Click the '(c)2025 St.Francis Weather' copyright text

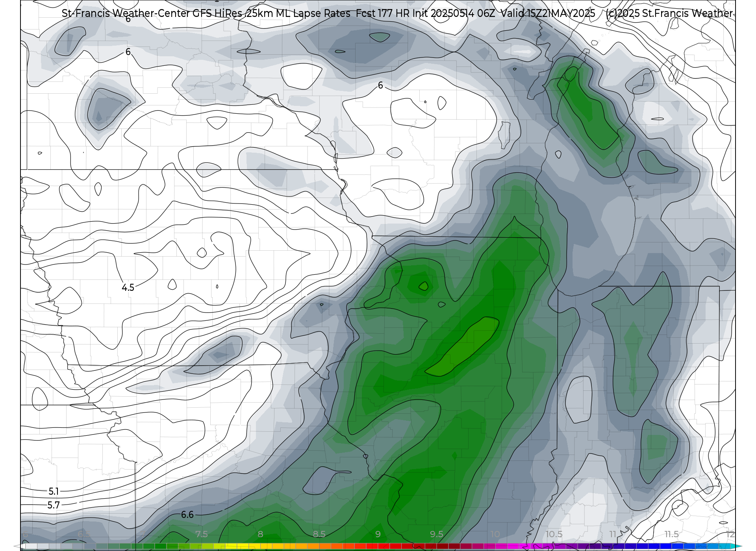pyautogui.click(x=669, y=13)
